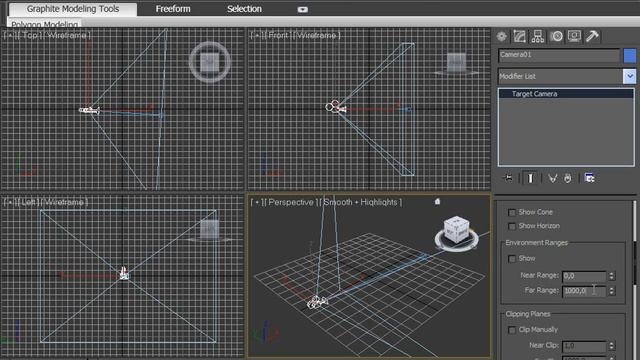Switch to the Freeform ribbon tab
640x360 pixels.
(173, 9)
